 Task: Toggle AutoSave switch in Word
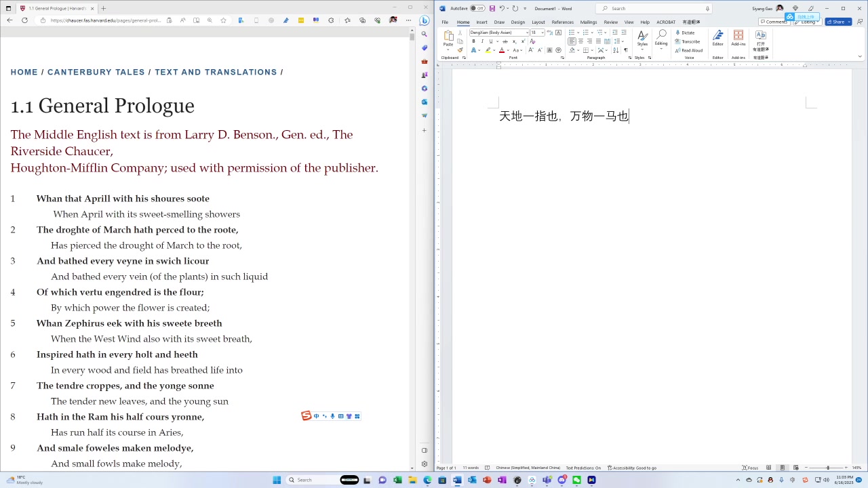tap(477, 8)
